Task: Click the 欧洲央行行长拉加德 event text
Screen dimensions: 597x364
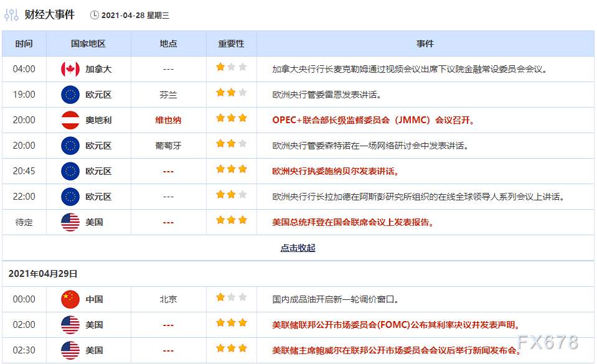Action: (x=418, y=197)
